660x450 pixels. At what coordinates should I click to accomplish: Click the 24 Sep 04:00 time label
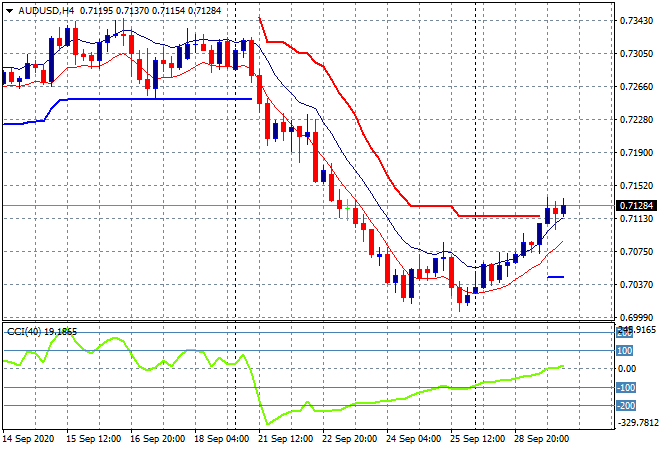tap(413, 439)
